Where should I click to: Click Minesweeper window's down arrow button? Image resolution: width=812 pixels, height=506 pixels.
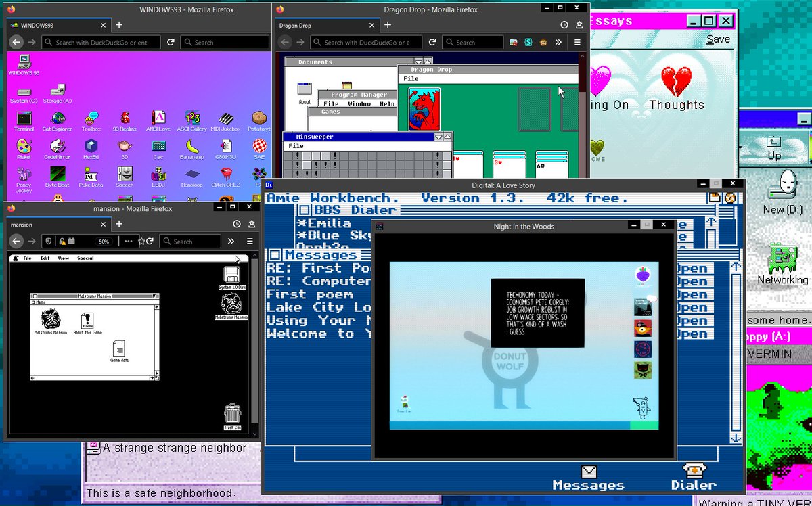pos(438,137)
